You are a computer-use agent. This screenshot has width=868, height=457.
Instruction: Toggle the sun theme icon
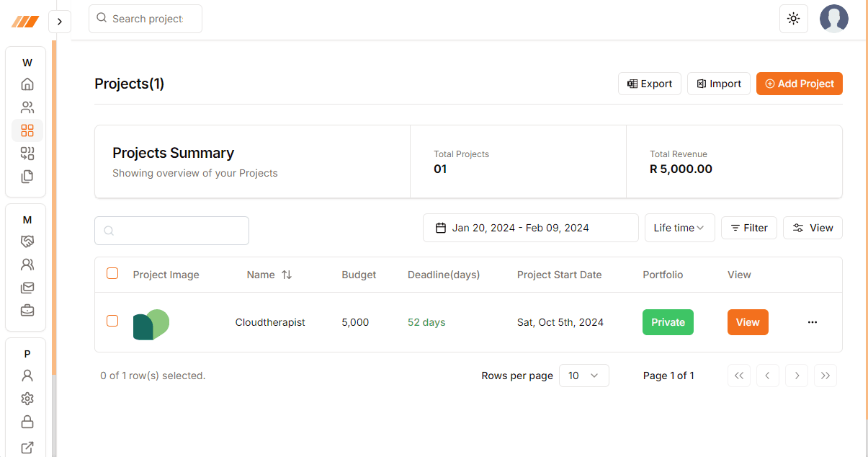pyautogui.click(x=793, y=19)
